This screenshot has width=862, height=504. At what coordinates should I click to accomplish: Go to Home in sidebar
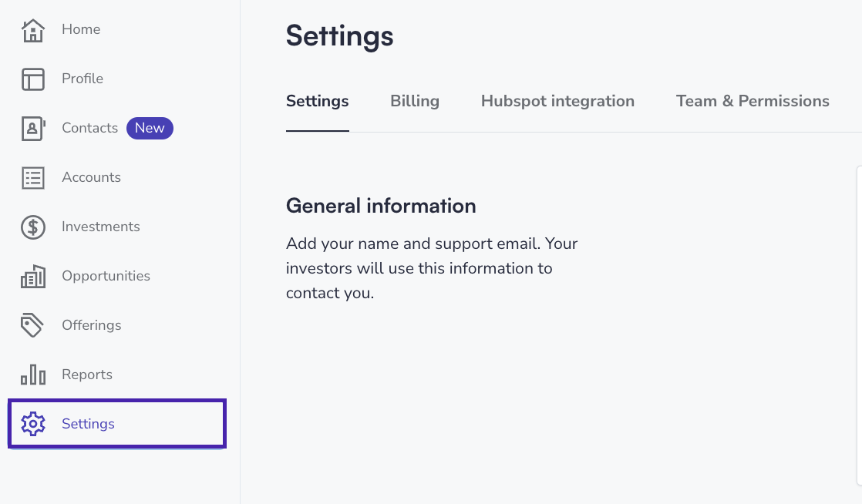[x=81, y=29]
